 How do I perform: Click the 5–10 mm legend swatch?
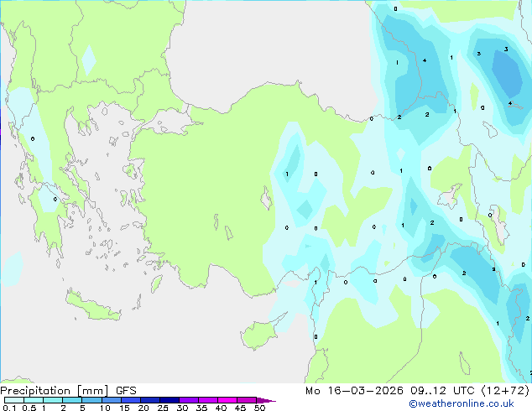pos(91,400)
